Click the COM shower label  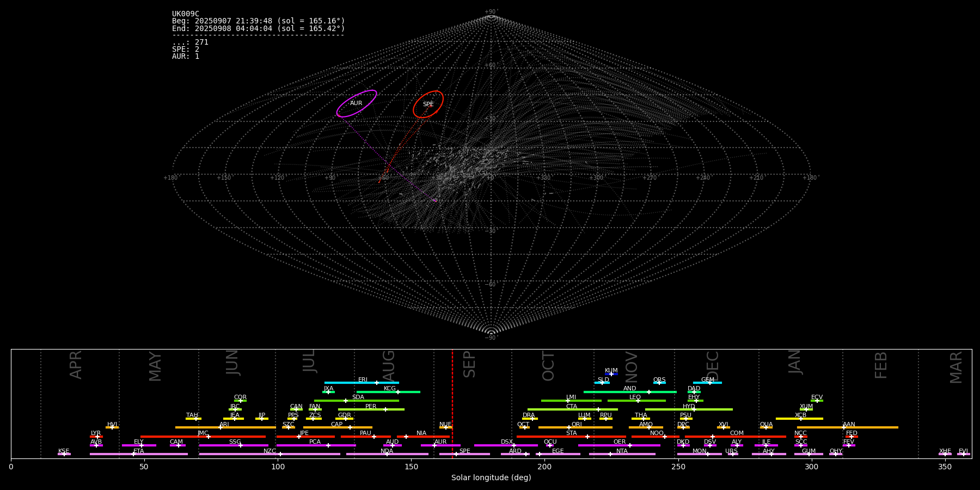tap(737, 433)
